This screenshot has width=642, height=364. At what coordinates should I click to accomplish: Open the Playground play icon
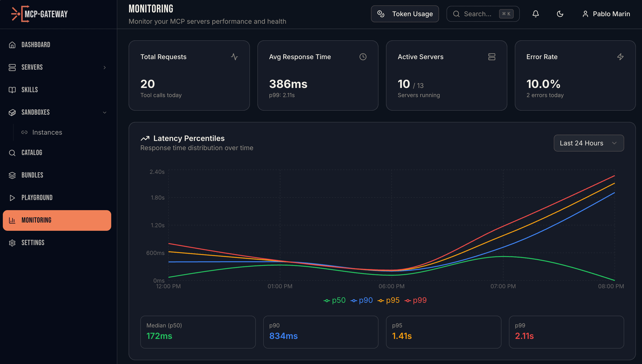(x=12, y=197)
